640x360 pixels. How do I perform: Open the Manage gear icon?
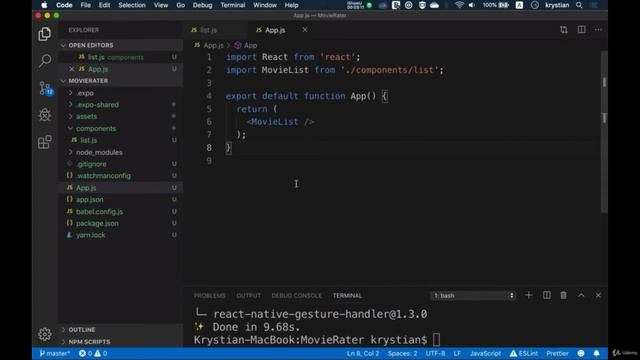pyautogui.click(x=44, y=334)
